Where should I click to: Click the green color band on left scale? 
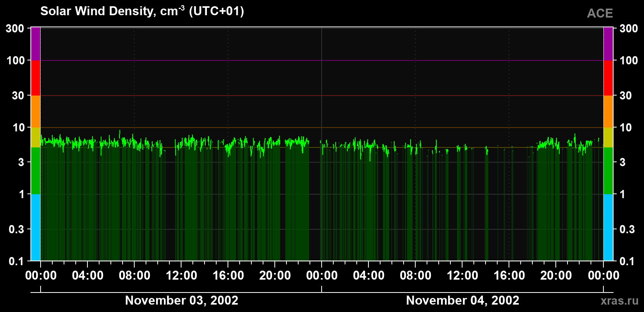36,170
